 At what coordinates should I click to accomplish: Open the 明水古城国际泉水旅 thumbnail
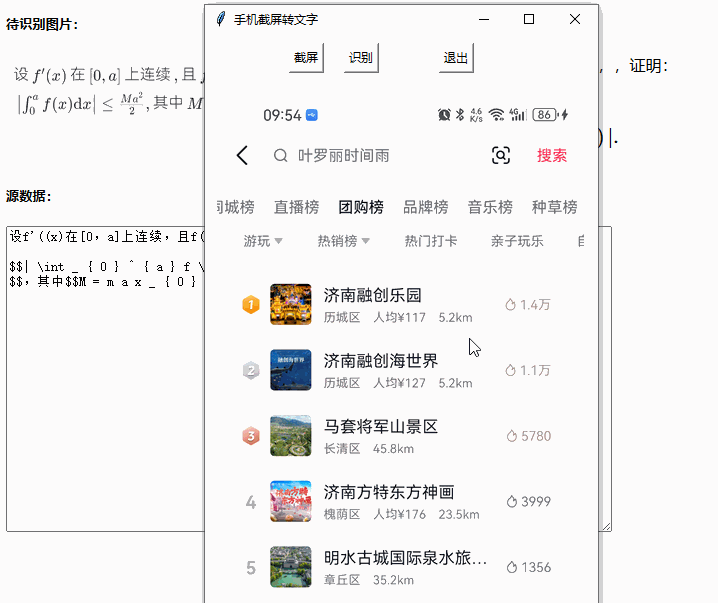click(290, 567)
